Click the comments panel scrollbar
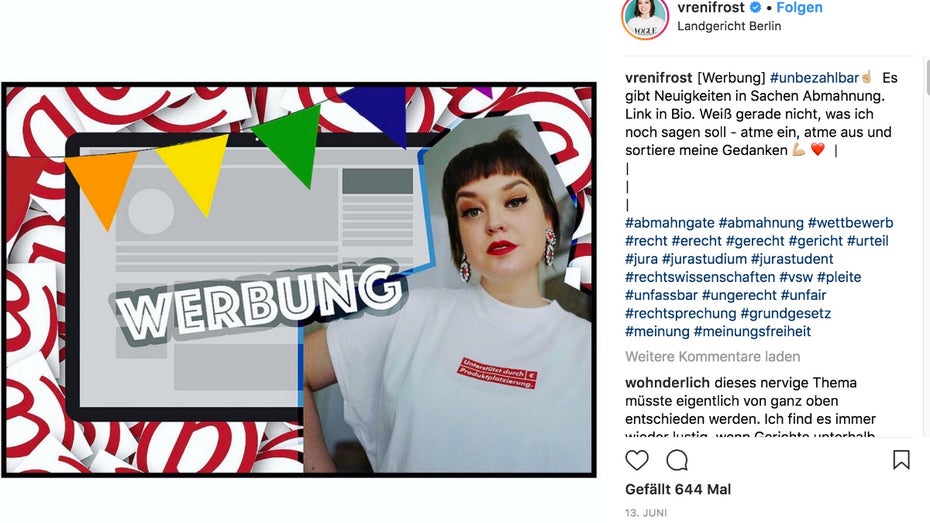The height and width of the screenshot is (523, 930). [927, 77]
